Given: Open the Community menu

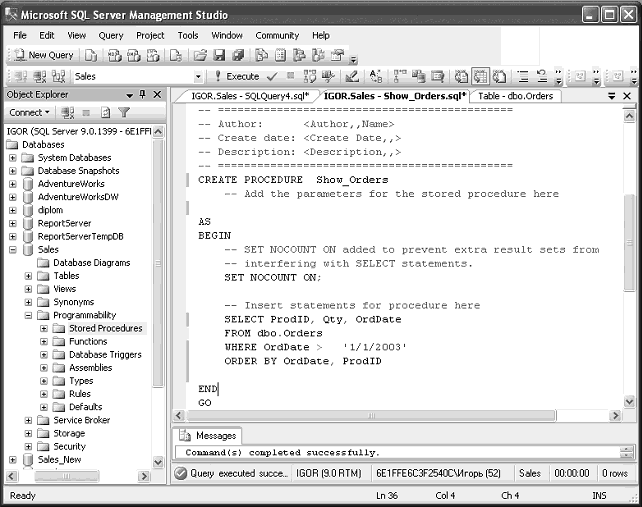Looking at the screenshot, I should (x=277, y=36).
